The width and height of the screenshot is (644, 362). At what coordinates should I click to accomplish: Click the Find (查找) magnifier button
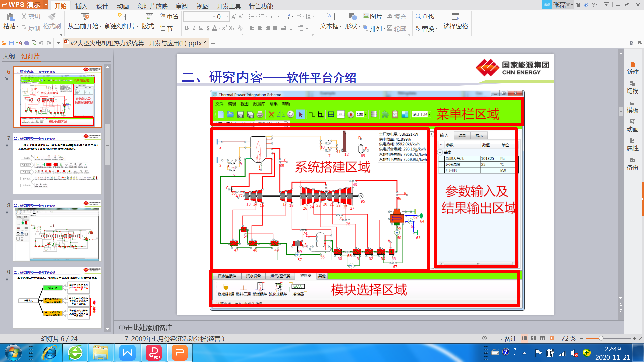coord(425,16)
